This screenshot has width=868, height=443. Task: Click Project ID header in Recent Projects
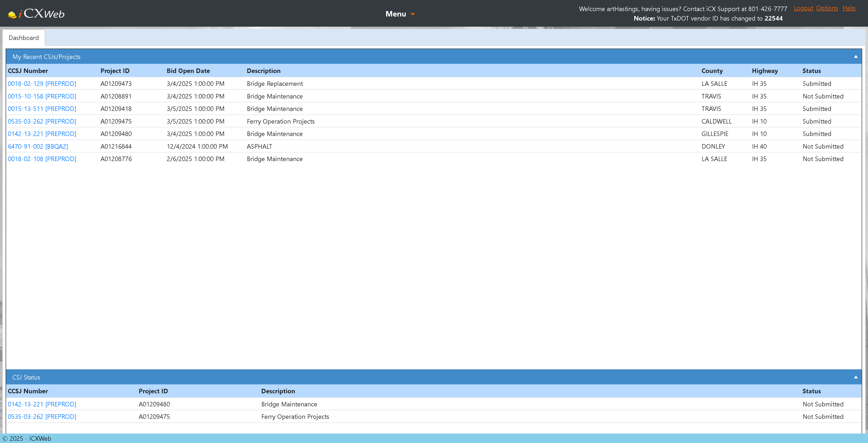click(115, 71)
